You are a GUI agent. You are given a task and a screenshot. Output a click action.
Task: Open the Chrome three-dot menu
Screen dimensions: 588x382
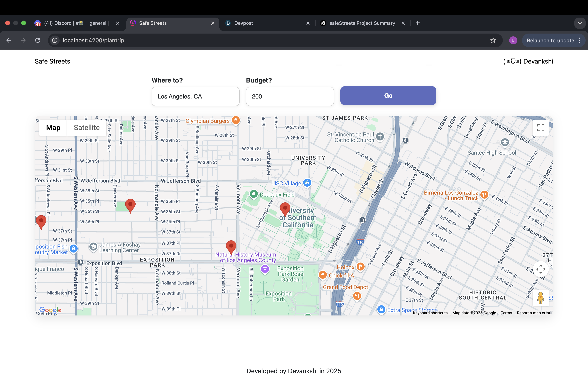click(x=579, y=41)
